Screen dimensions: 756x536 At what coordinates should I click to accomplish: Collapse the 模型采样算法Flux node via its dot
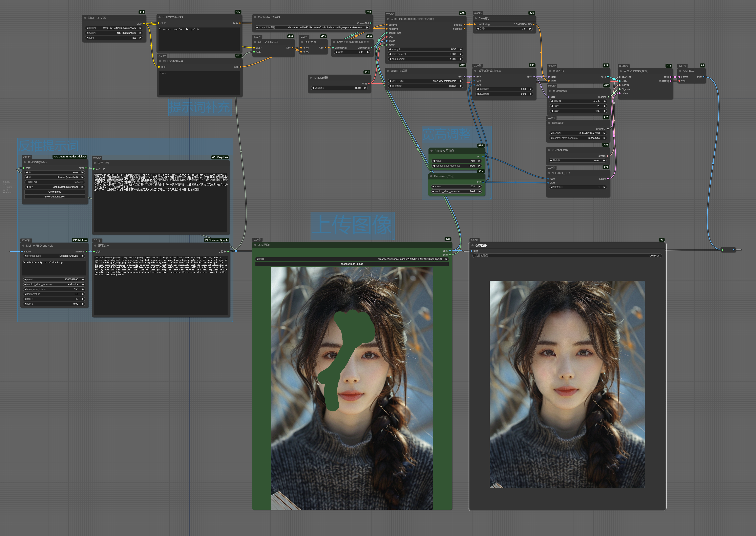[475, 71]
